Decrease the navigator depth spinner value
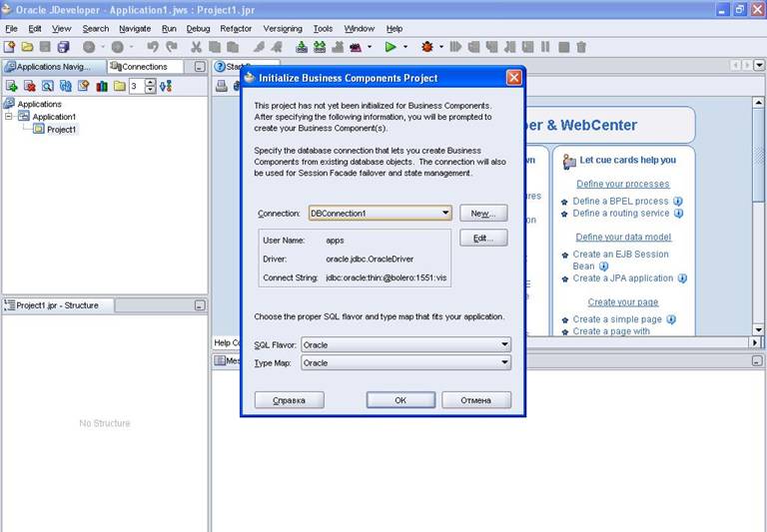 (151, 90)
